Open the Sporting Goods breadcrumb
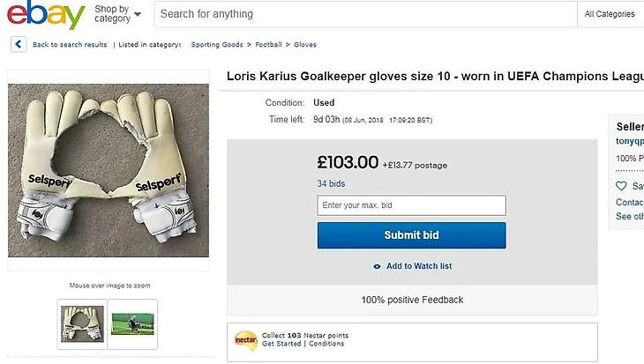 [217, 45]
